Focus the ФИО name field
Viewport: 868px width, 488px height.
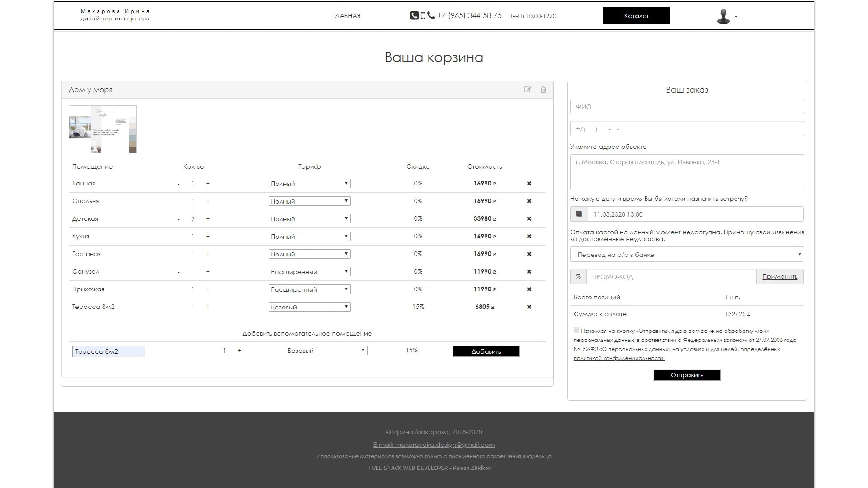pos(687,107)
